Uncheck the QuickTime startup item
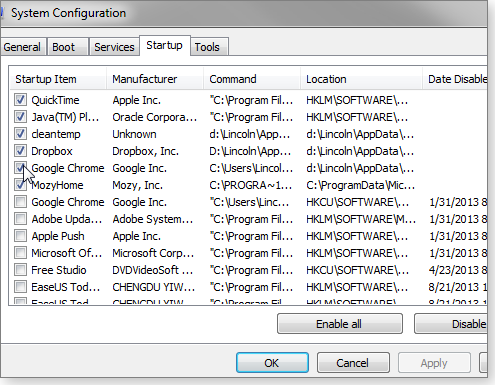The image size is (495, 385). 20,100
